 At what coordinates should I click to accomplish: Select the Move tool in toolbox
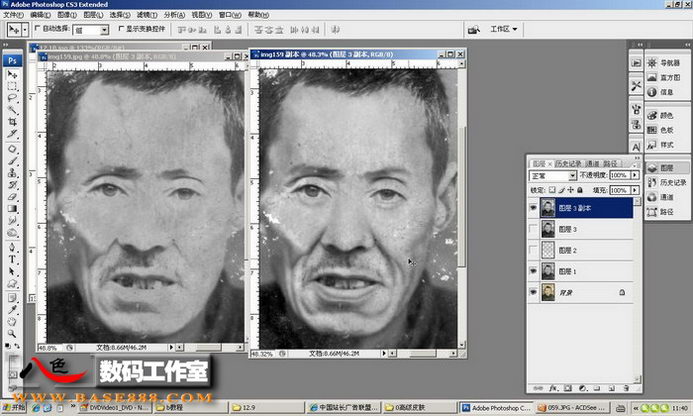[x=13, y=75]
